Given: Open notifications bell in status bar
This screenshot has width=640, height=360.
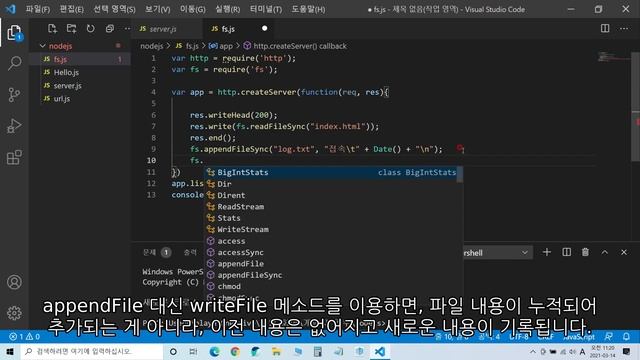Looking at the screenshot, I should (626, 337).
